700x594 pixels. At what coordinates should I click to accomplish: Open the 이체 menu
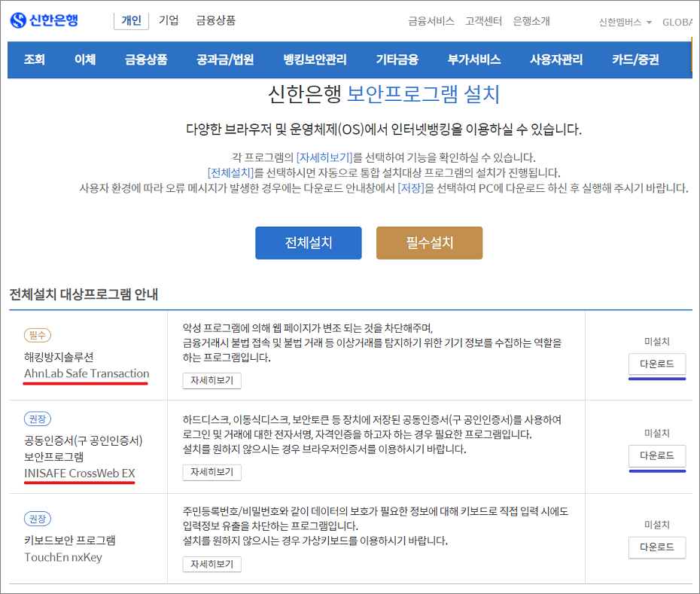(x=85, y=59)
